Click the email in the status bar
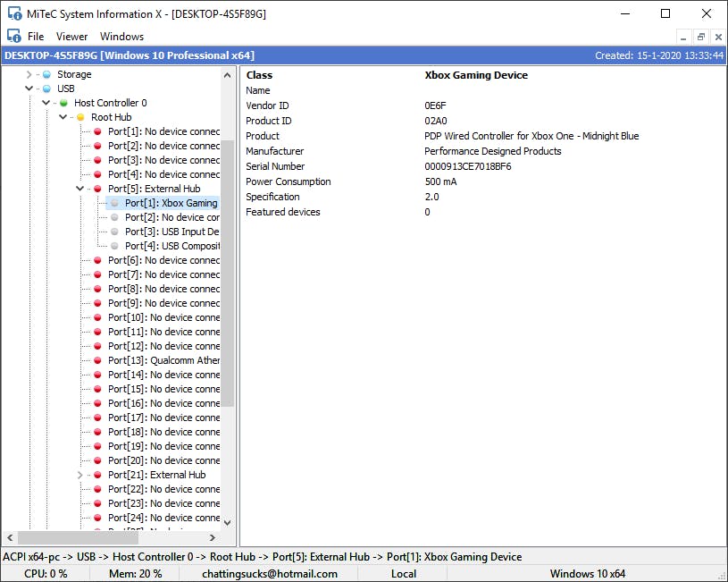728x582 pixels. point(270,574)
